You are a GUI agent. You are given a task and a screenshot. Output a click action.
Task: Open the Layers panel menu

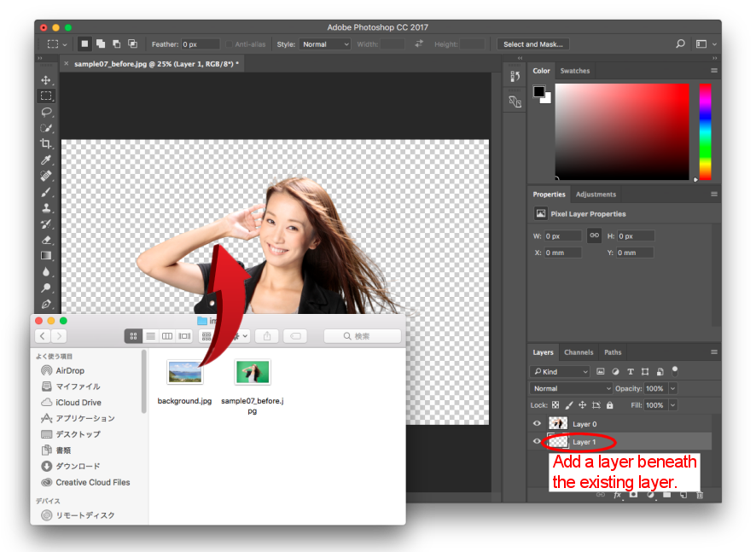[714, 352]
